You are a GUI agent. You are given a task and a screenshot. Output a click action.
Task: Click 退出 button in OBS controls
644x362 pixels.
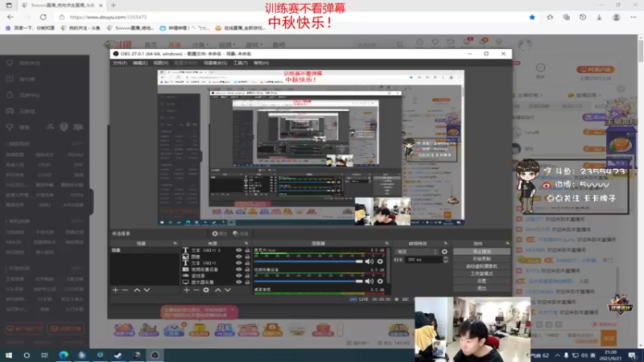tap(481, 288)
